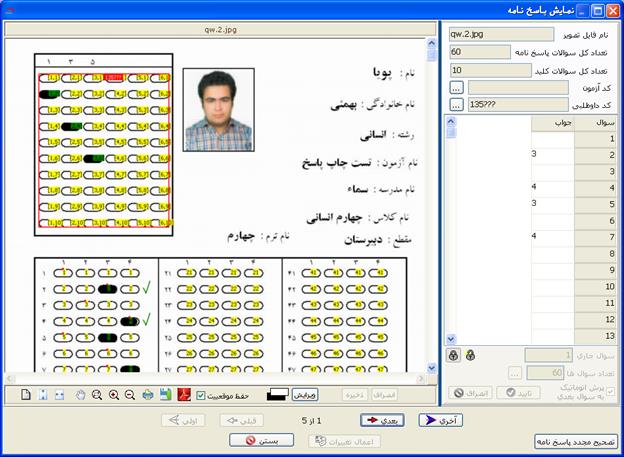The height and width of the screenshot is (457, 624).
Task: Click کد داوطلبی field showing 135???
Action: pyautogui.click(x=518, y=105)
